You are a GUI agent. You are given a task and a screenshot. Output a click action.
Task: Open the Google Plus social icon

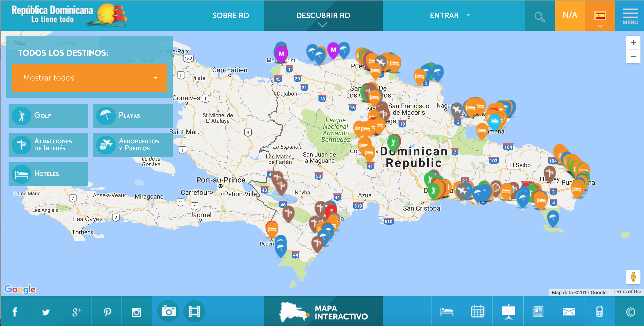77,312
